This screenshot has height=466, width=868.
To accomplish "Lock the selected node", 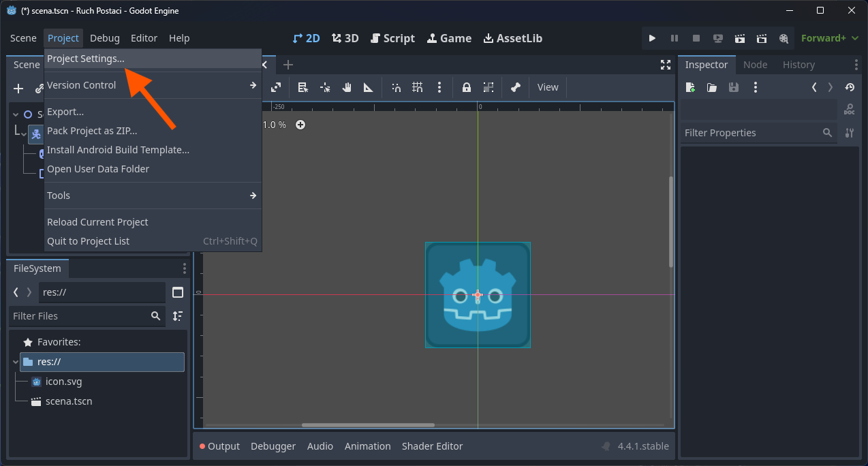I will (467, 87).
